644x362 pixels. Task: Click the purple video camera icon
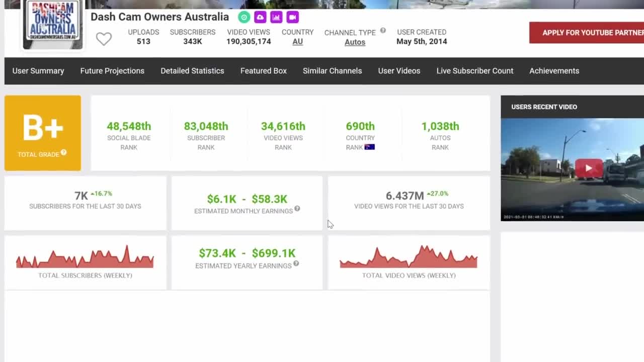[292, 17]
